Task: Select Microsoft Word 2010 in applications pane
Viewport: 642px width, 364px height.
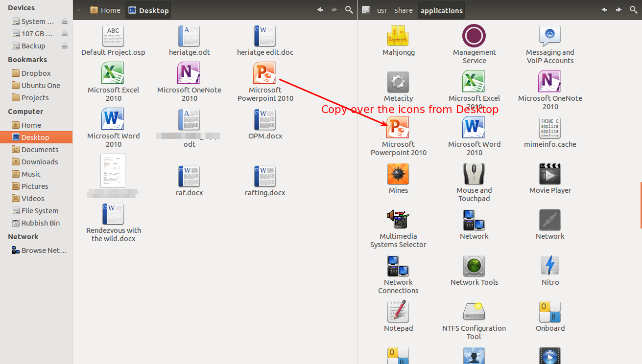Action: coord(474,128)
